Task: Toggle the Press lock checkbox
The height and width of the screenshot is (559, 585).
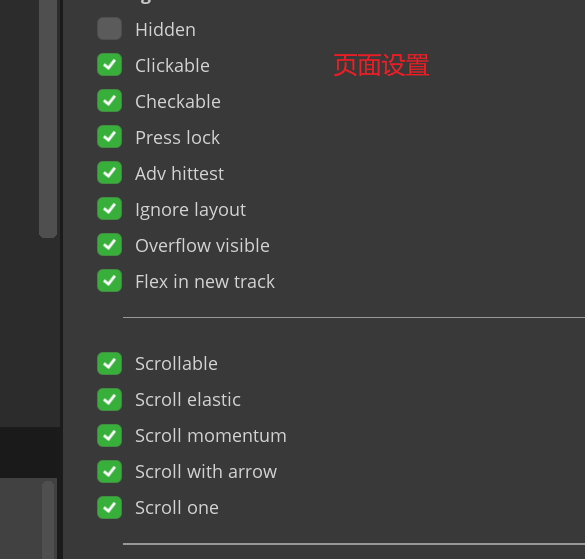Action: click(109, 137)
